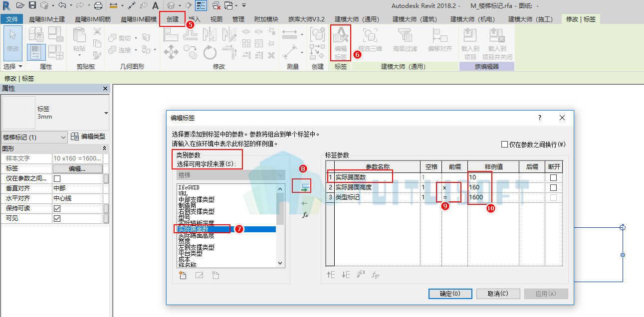644x317 pixels.
Task: Toggle wrap between parameters only checkbox in dialog
Action: pos(505,145)
